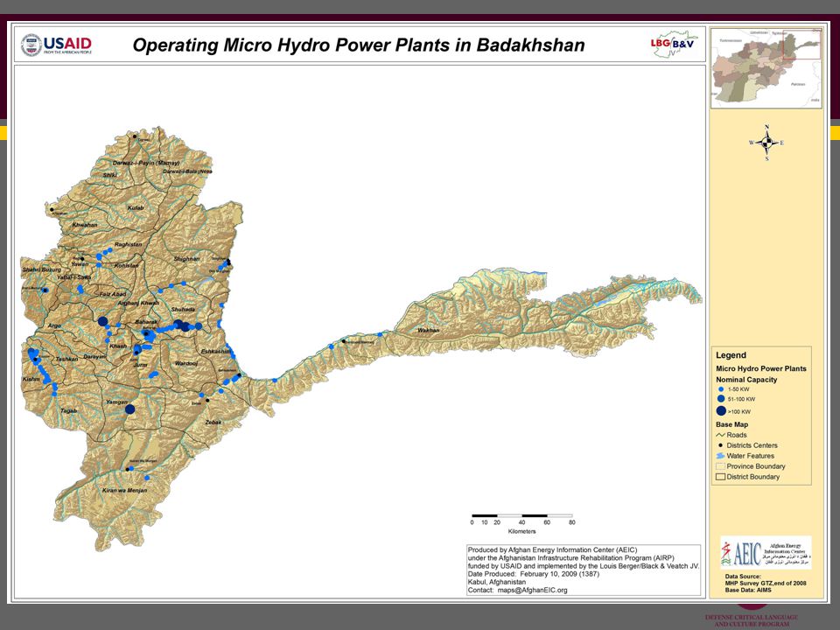Click the Roads legend line symbol
The image size is (840, 630).
[x=720, y=435]
